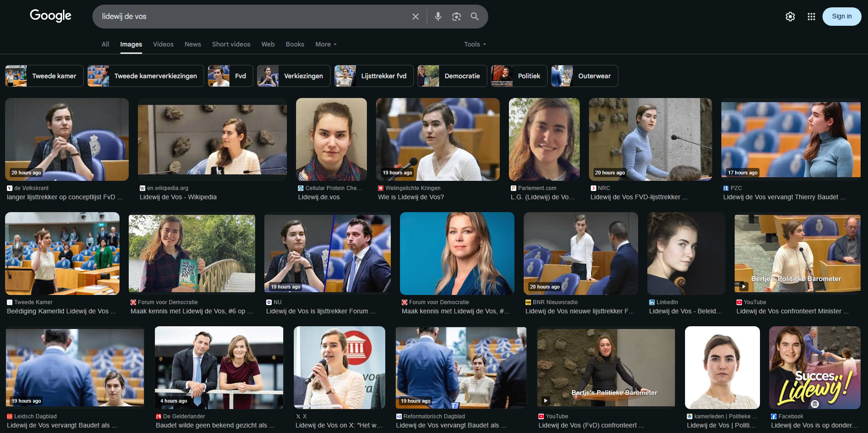
Task: Select the Outerwear filter chip
Action: click(585, 76)
